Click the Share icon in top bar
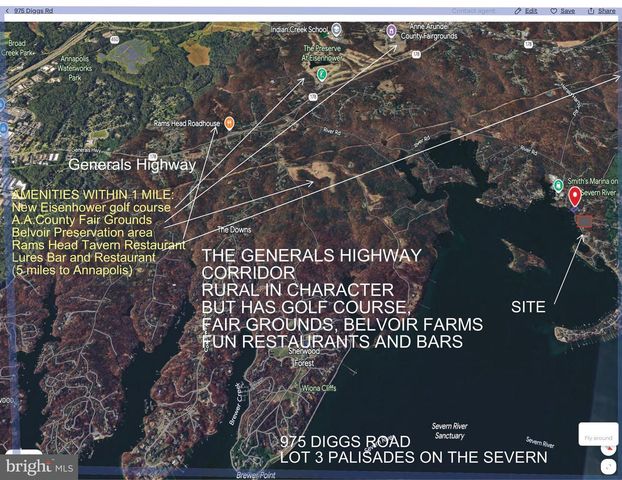Image resolution: width=622 pixels, height=480 pixels. (x=589, y=10)
